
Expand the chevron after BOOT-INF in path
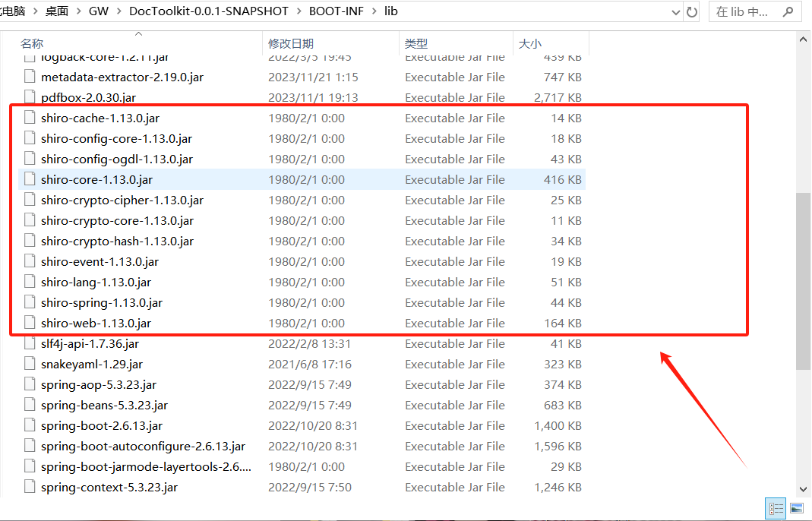pos(374,11)
